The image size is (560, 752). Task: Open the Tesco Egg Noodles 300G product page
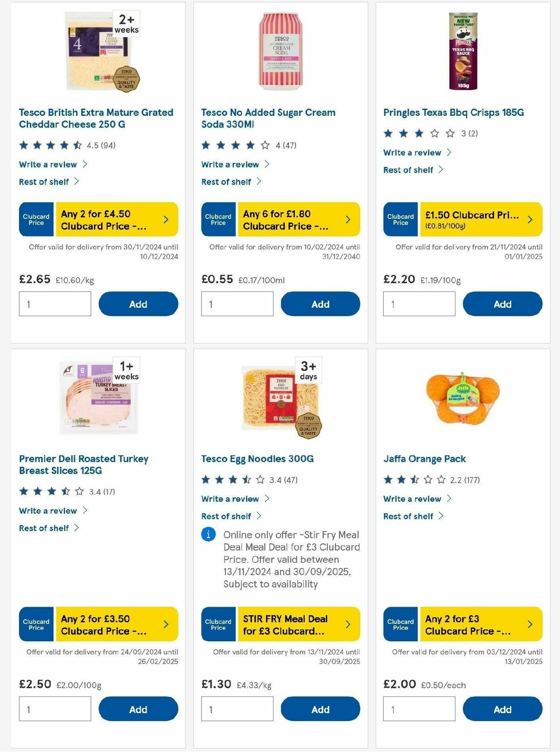(258, 459)
